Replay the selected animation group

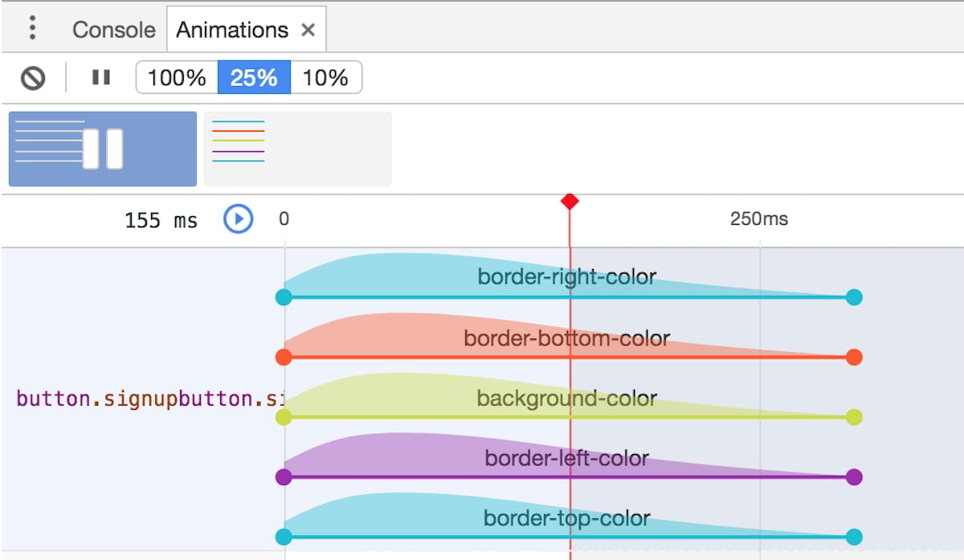(236, 219)
